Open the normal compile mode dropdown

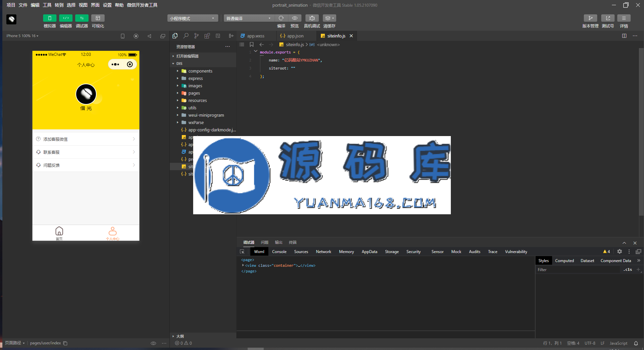coord(249,18)
